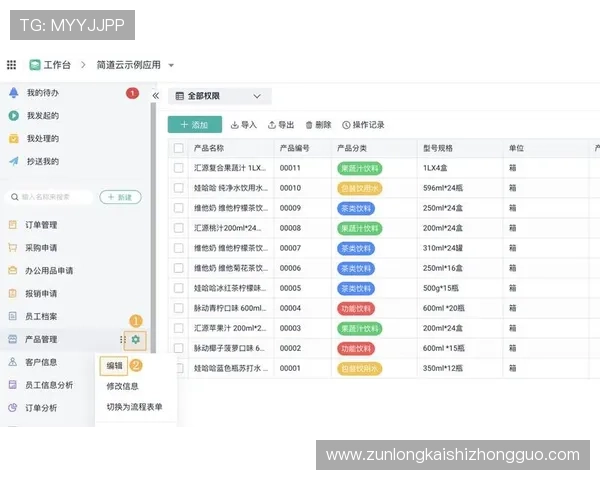Expand the 全部权限 view dropdown
This screenshot has height=480, width=600.
[x=257, y=96]
